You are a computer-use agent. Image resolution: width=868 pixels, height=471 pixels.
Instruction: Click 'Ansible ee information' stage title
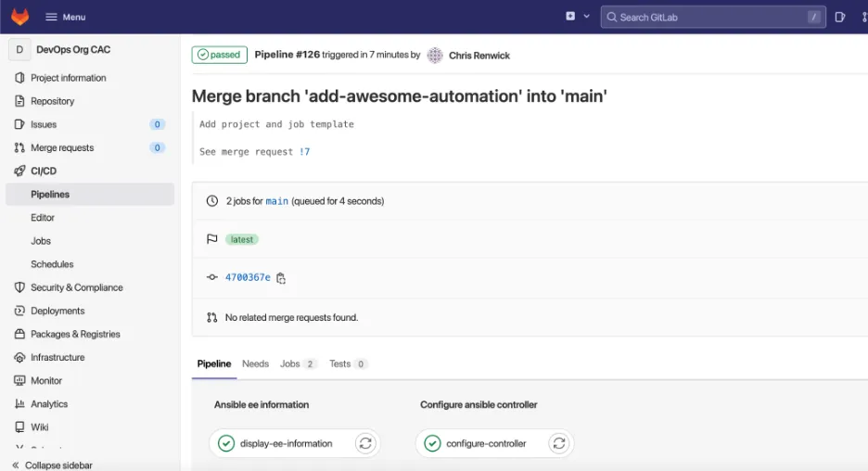click(x=262, y=404)
